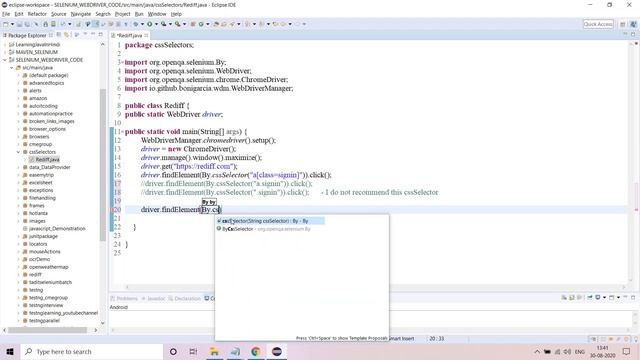The width and height of the screenshot is (640, 360).
Task: Open the File menu
Action: click(x=6, y=14)
